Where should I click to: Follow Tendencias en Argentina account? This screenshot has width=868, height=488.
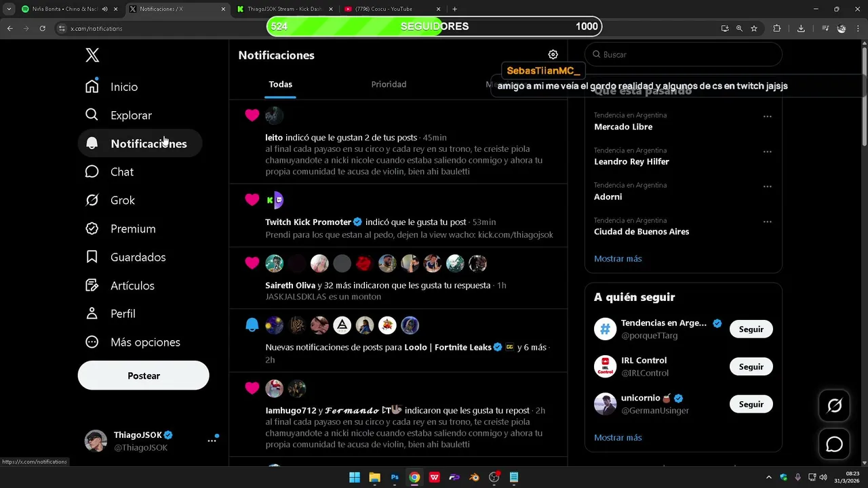[x=751, y=329]
